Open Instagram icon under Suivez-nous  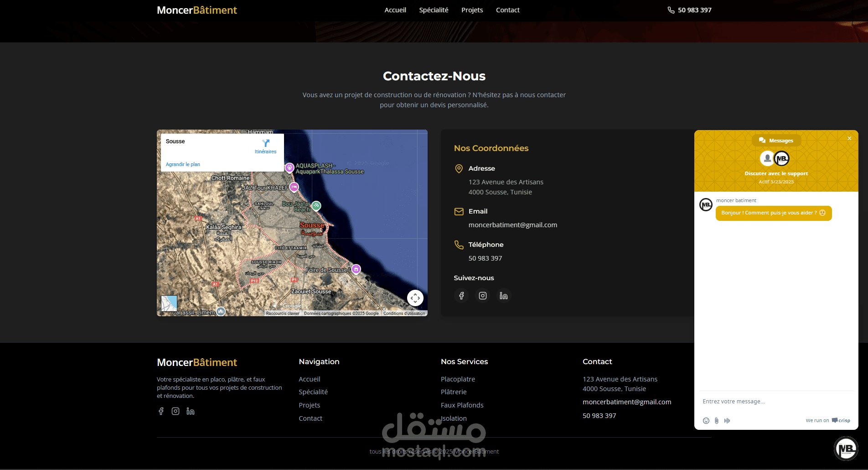point(483,296)
